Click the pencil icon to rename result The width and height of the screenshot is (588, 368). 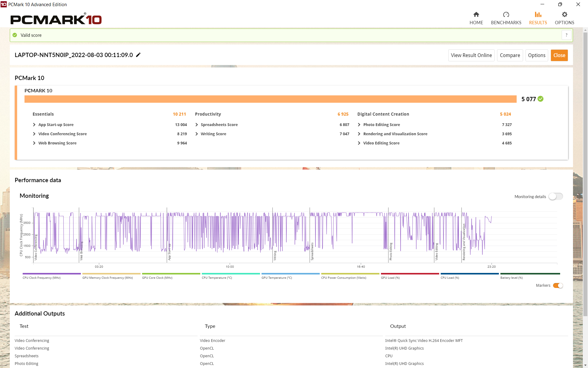point(138,55)
